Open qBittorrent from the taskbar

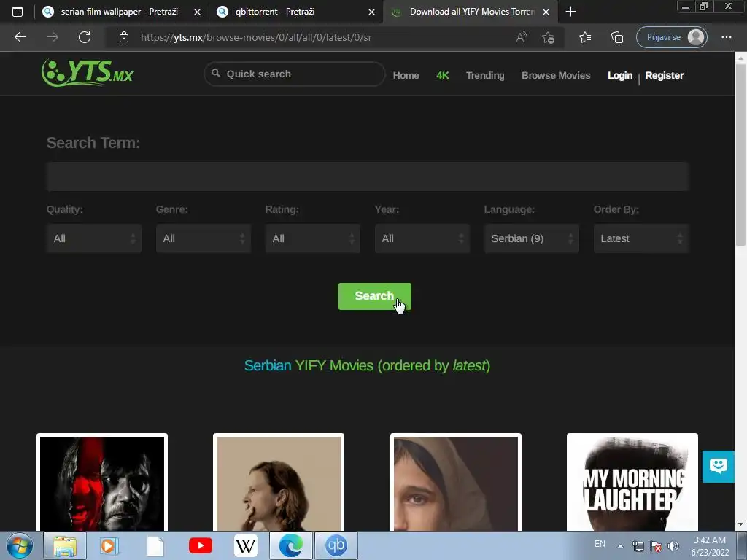coord(336,545)
